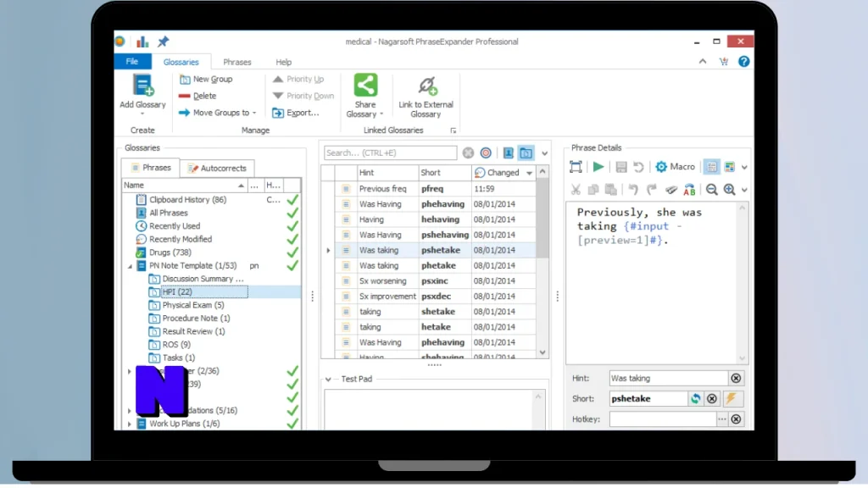Viewport: 868px width, 488px height.
Task: Open the Linked Glossaries dialog launcher
Action: 453,130
